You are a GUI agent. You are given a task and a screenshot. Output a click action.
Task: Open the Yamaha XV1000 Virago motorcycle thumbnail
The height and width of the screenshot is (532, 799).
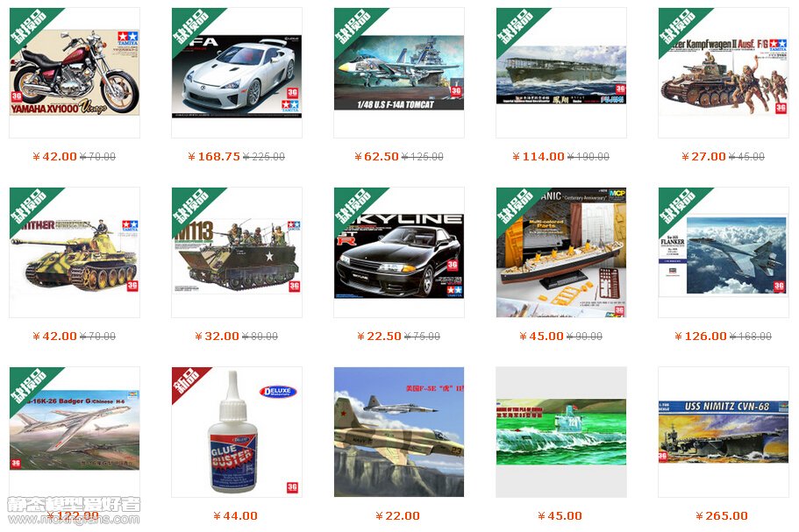[75, 72]
